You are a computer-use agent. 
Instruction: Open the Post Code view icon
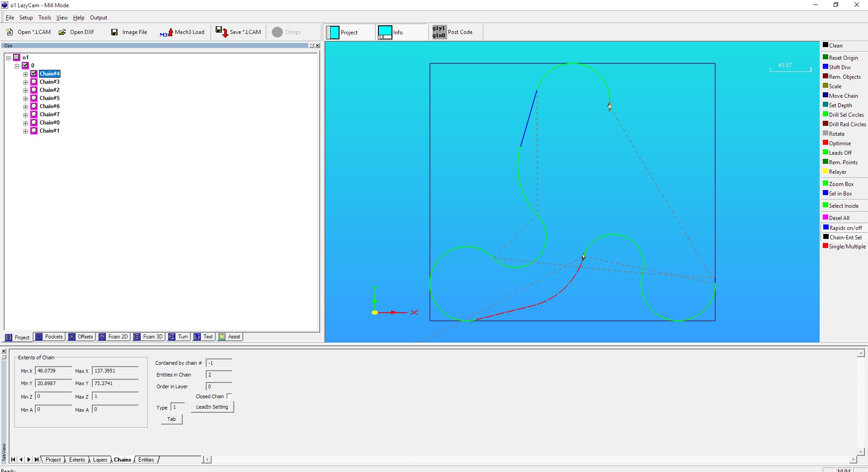[439, 32]
